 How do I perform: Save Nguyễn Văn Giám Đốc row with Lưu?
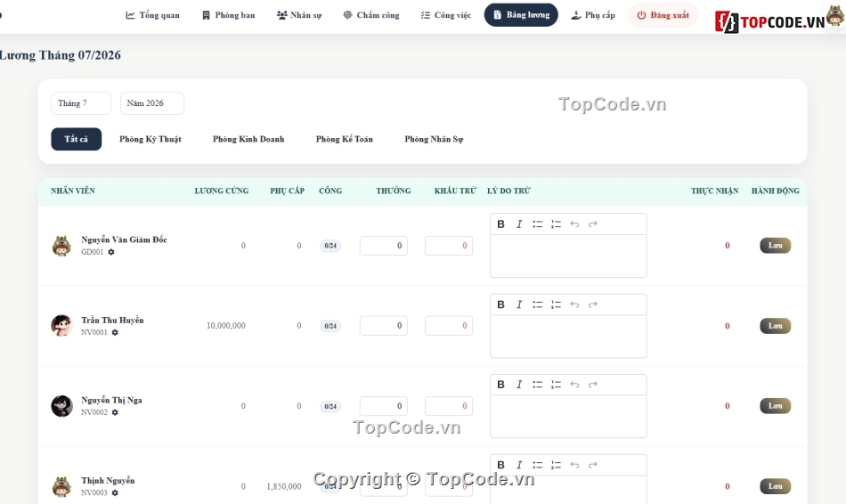(x=776, y=246)
